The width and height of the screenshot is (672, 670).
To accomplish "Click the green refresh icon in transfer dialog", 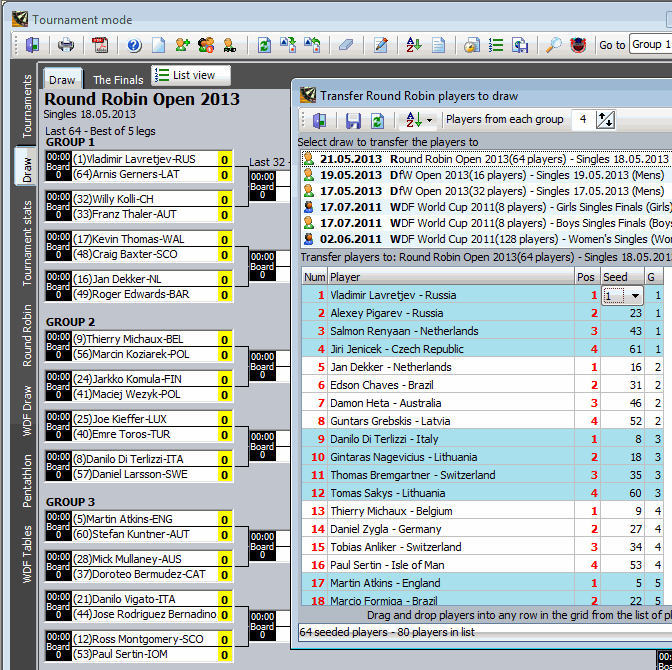I will (377, 120).
